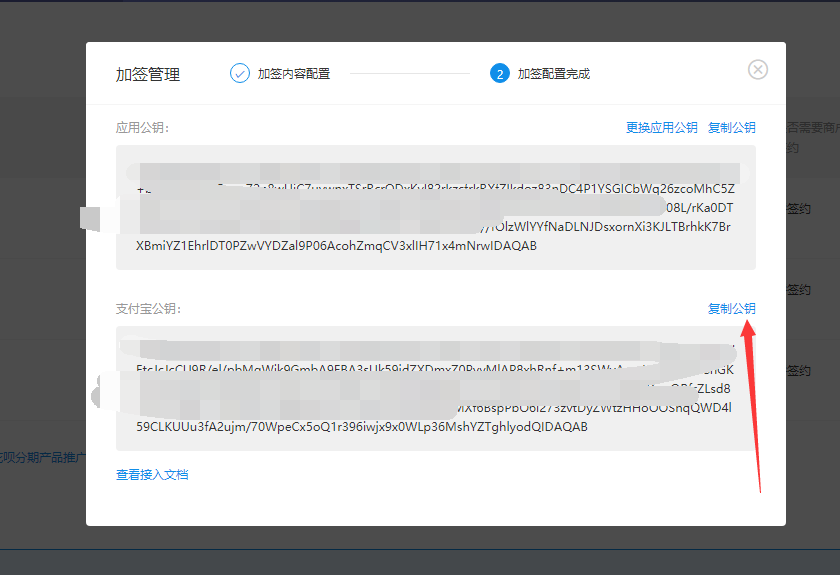Click the 支付宝公钥 key text box
Image resolution: width=840 pixels, height=575 pixels.
tap(436, 389)
